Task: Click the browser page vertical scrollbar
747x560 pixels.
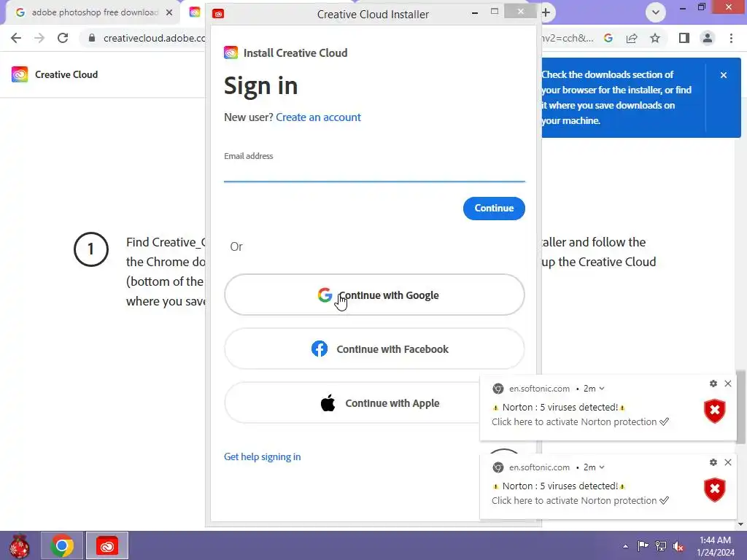Action: (741, 407)
